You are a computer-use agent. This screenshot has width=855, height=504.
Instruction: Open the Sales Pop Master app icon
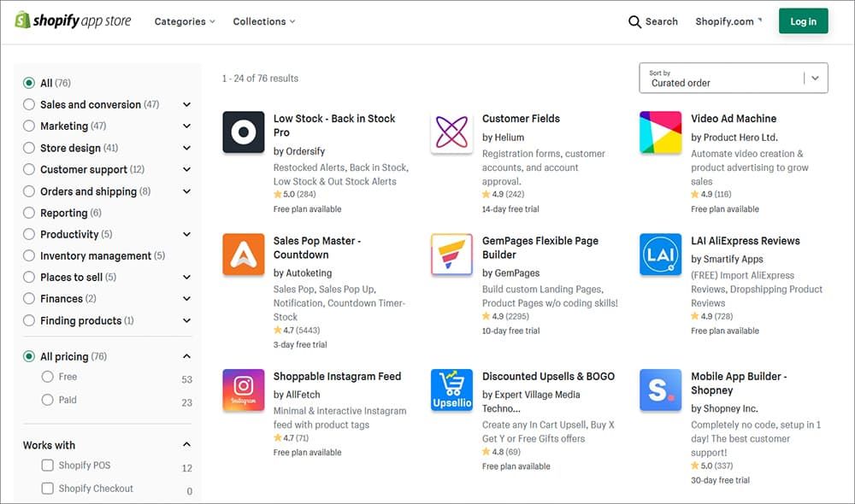[x=243, y=255]
